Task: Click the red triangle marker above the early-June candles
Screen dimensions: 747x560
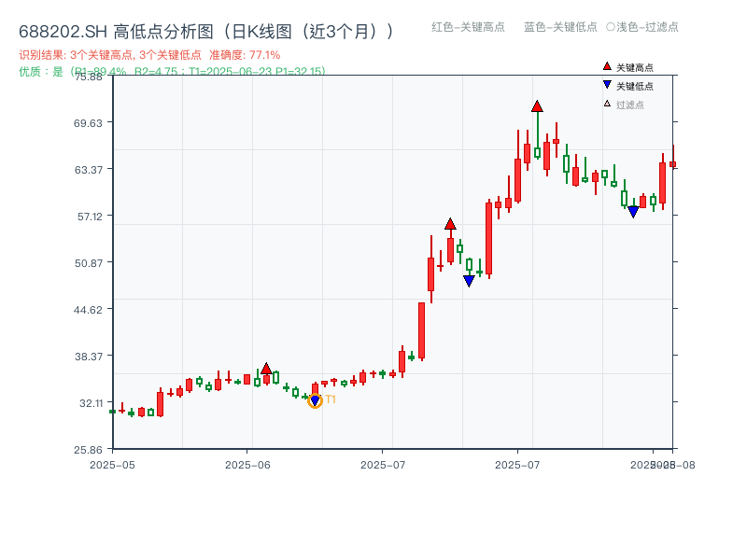Action: [266, 368]
